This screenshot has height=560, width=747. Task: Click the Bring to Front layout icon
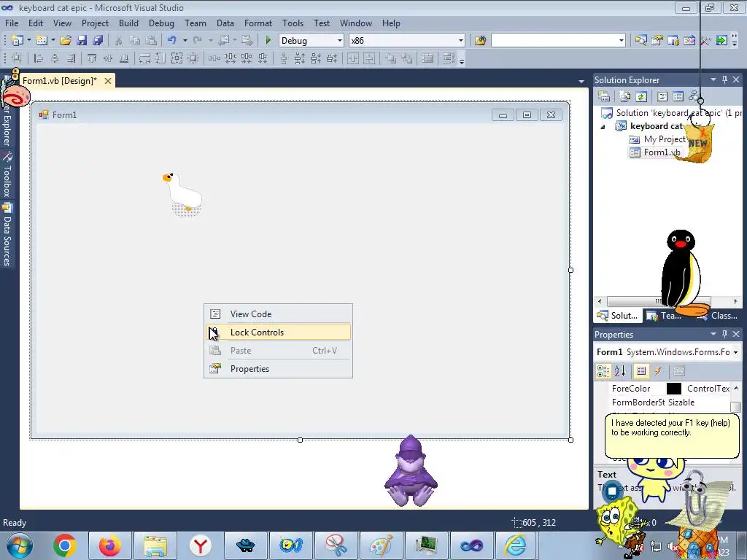coord(390,58)
